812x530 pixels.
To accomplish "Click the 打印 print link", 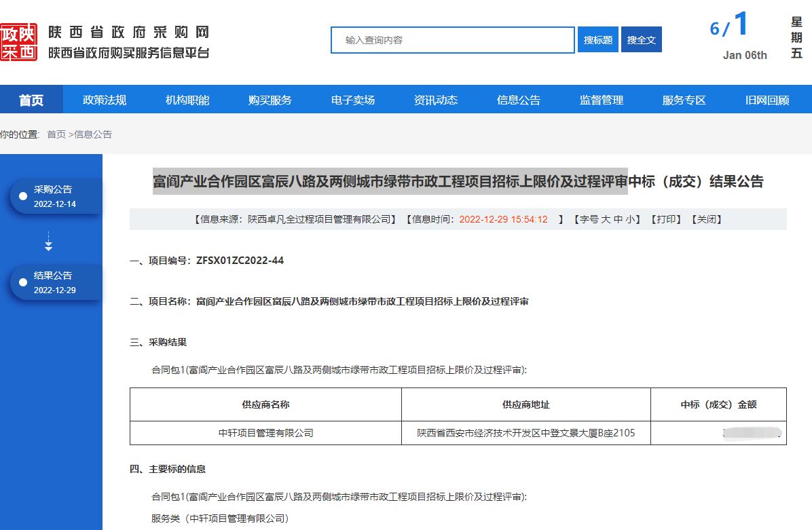I will click(x=665, y=219).
